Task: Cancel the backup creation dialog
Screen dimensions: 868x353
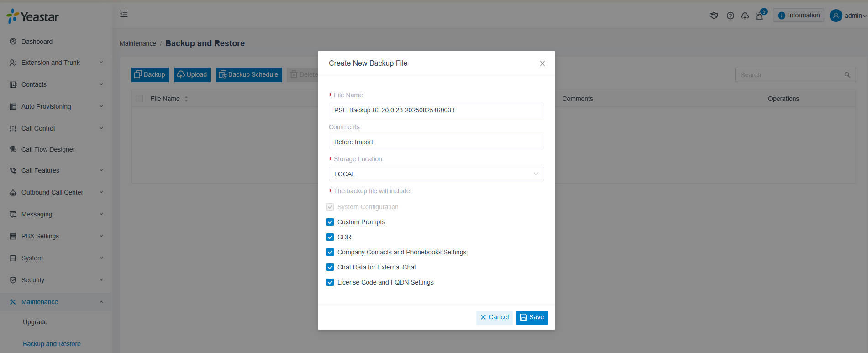Action: coord(494,317)
